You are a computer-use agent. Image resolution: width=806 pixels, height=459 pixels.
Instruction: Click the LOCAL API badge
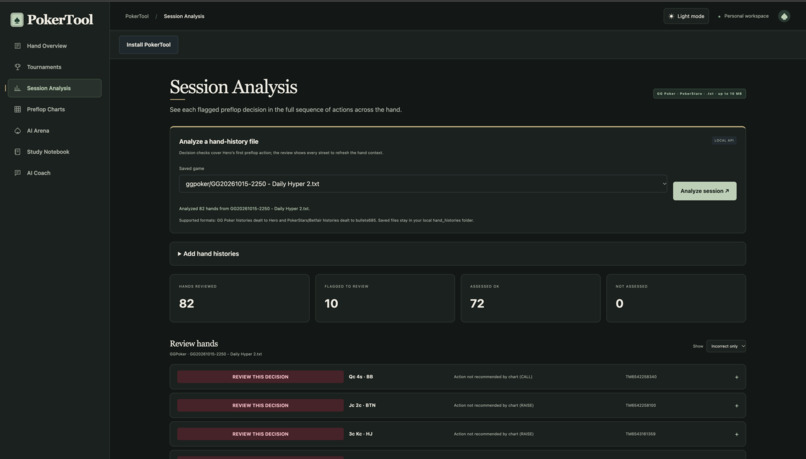(724, 140)
